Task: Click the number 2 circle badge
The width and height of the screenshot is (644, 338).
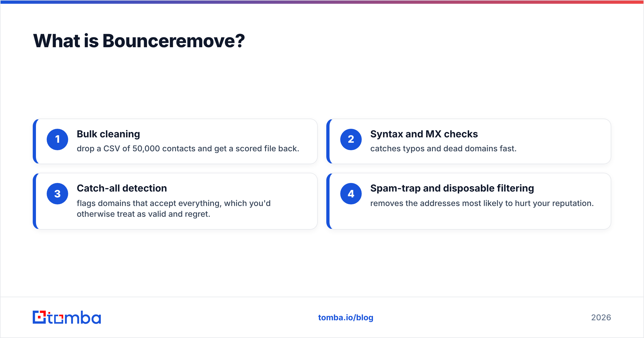Action: pos(351,139)
